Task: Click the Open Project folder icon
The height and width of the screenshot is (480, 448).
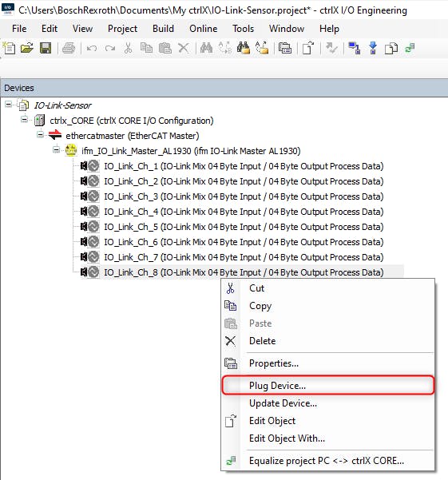Action: (x=27, y=48)
